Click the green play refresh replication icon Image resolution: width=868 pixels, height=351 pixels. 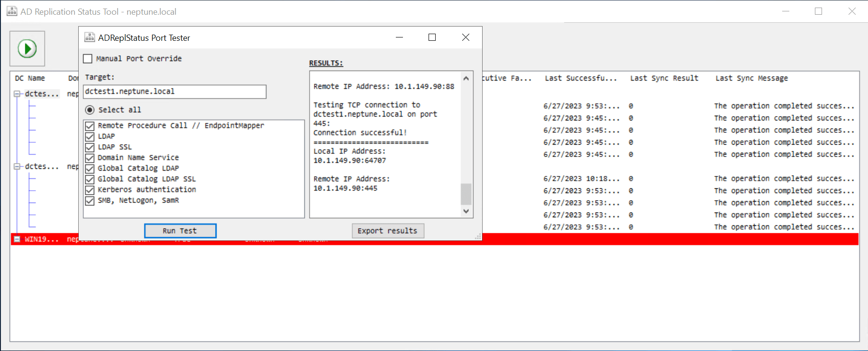27,48
